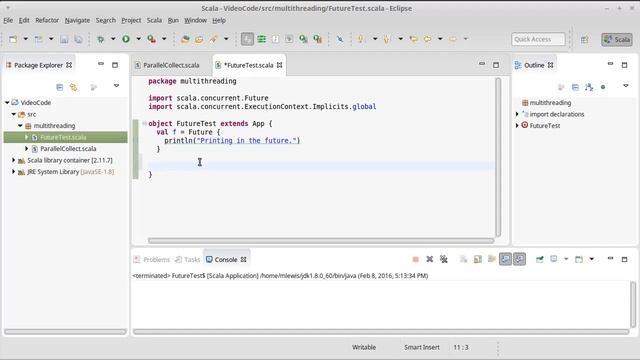Open the Navigate menu
Screen dimensions: 640x360
pos(77,20)
